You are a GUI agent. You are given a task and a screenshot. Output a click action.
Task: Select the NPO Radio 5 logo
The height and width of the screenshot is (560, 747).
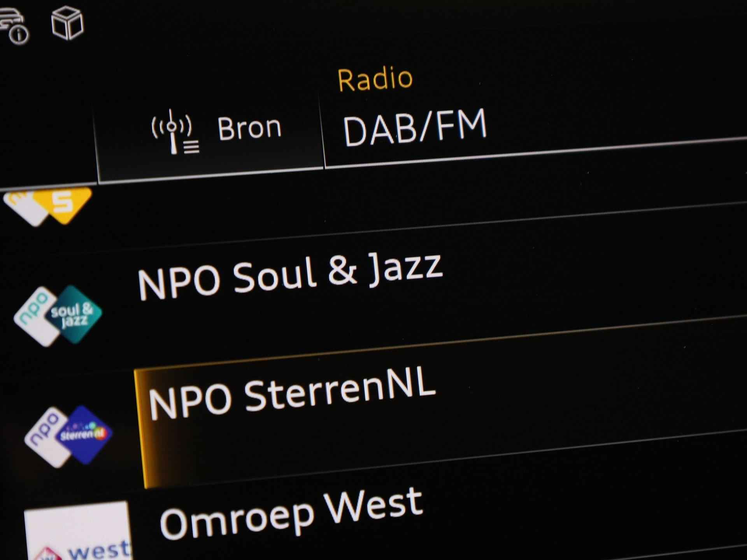(x=48, y=206)
